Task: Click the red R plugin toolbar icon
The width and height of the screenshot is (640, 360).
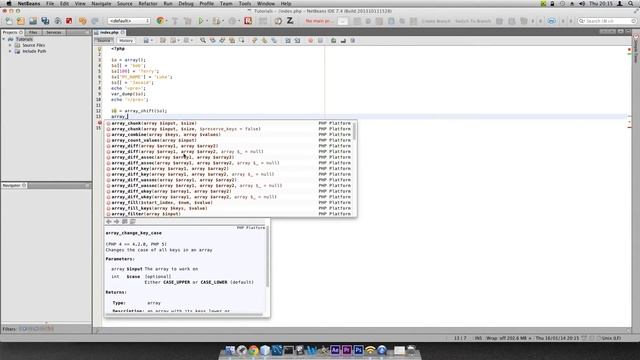Action: click(x=248, y=21)
